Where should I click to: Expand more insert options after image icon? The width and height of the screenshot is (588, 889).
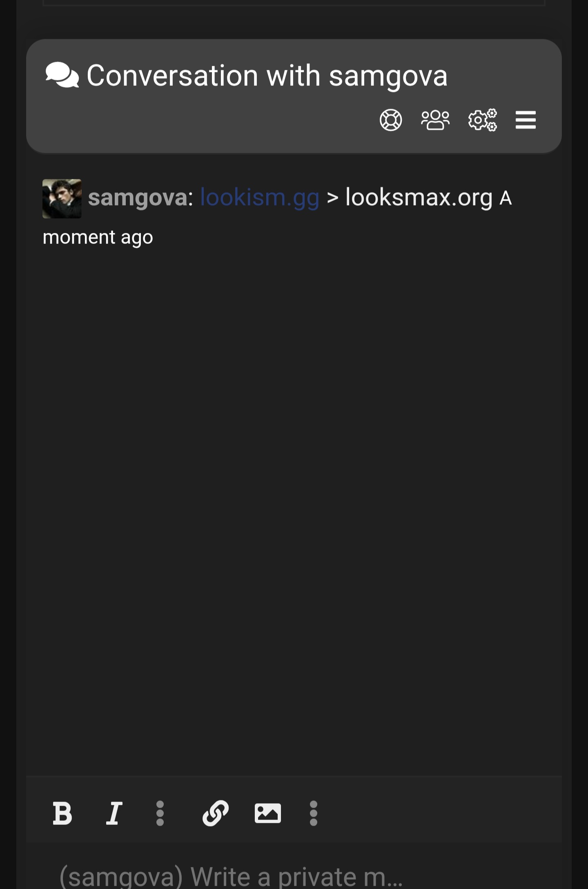pyautogui.click(x=314, y=813)
